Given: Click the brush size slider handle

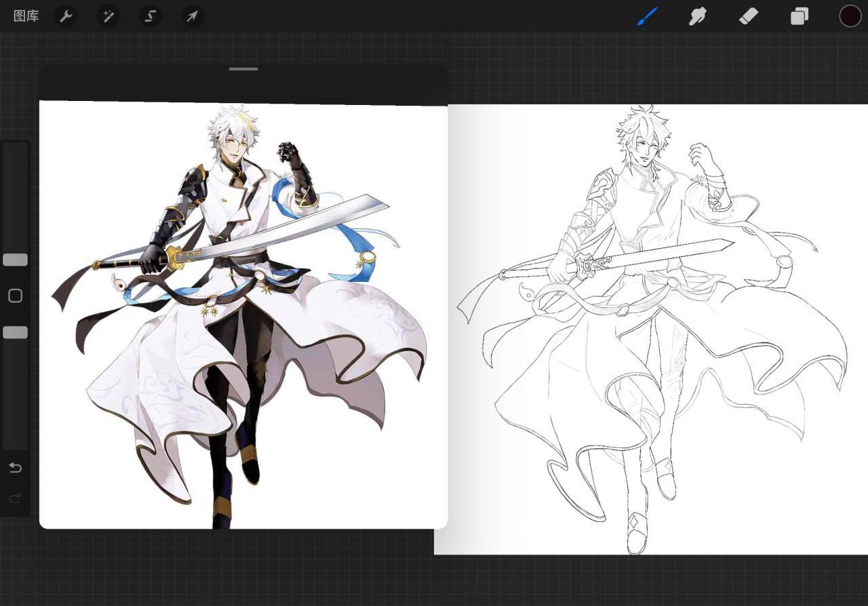Looking at the screenshot, I should 15,260.
